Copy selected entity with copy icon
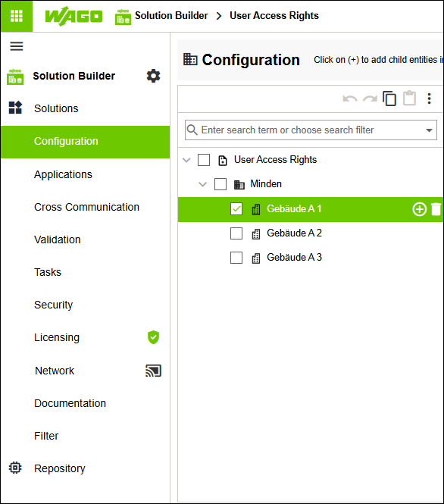444x504 pixels. coord(389,99)
